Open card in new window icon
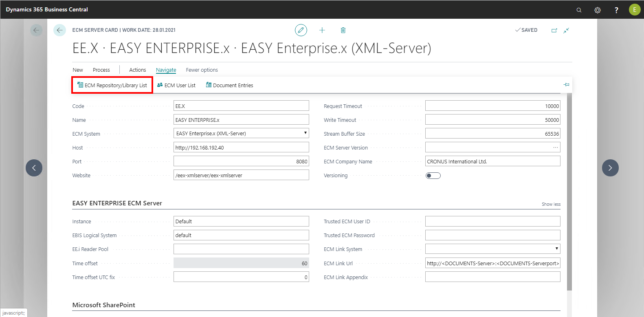 point(554,30)
